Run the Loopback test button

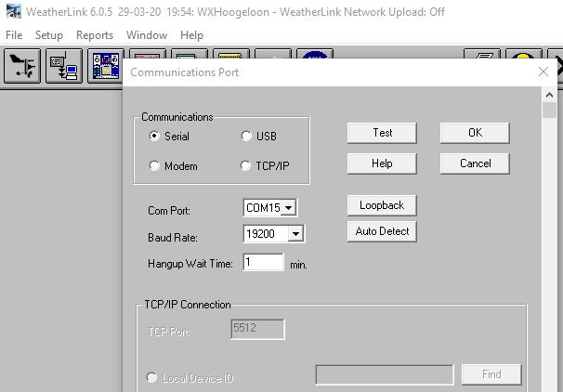pos(382,205)
